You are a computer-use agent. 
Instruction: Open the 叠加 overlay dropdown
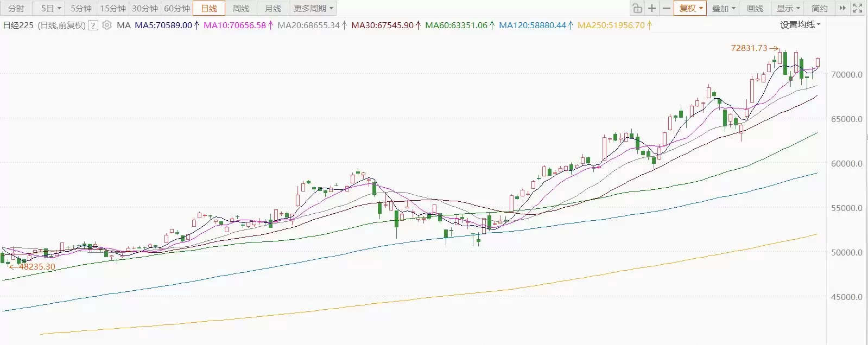click(723, 8)
